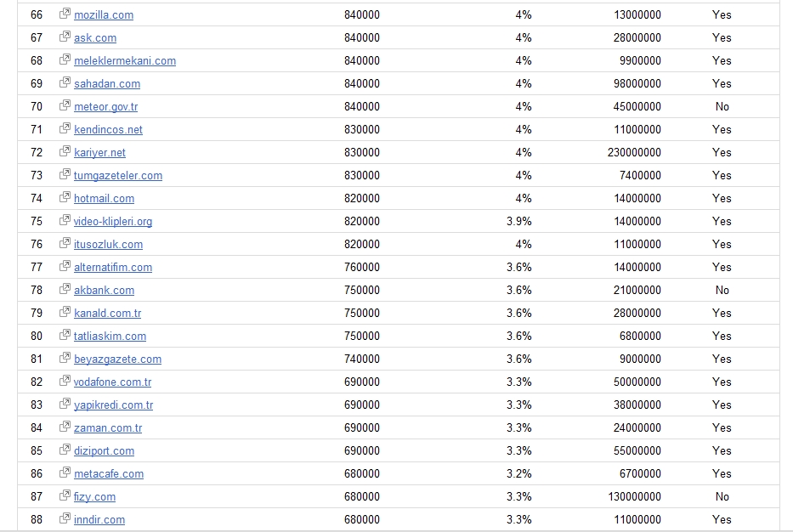Open the hotmail.com link
The height and width of the screenshot is (532, 793).
coord(105,199)
